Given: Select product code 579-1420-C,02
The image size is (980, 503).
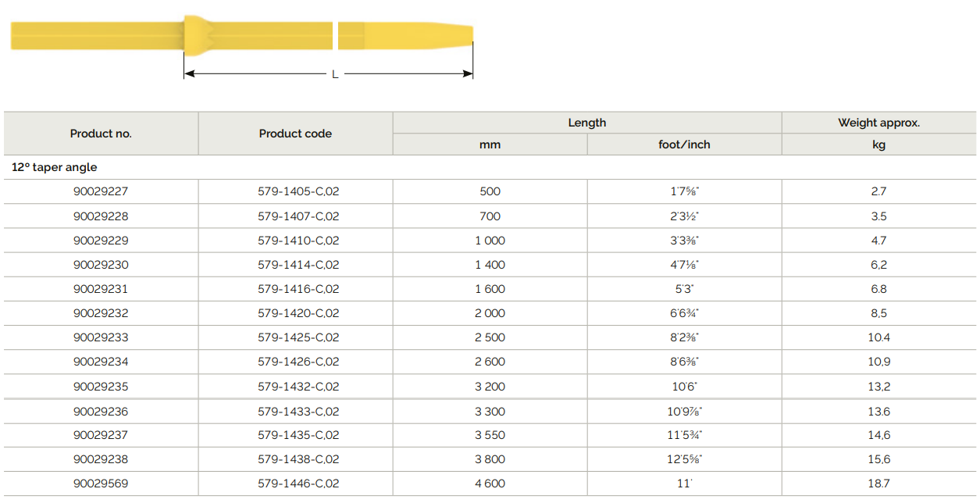Looking at the screenshot, I should click(x=298, y=313).
